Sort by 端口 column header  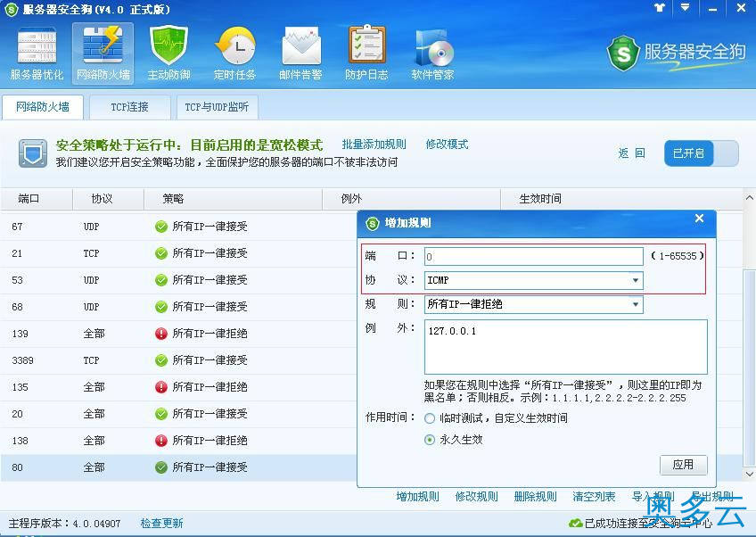tap(37, 199)
